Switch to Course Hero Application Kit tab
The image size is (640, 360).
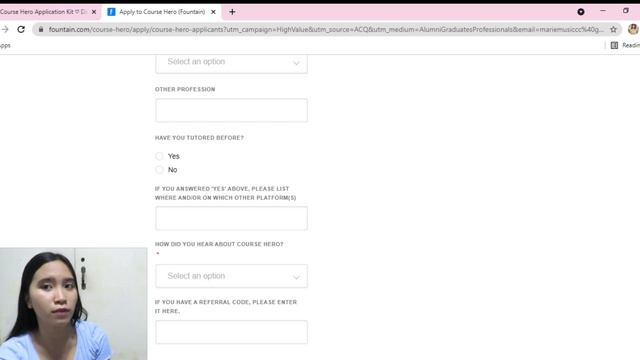(48, 12)
